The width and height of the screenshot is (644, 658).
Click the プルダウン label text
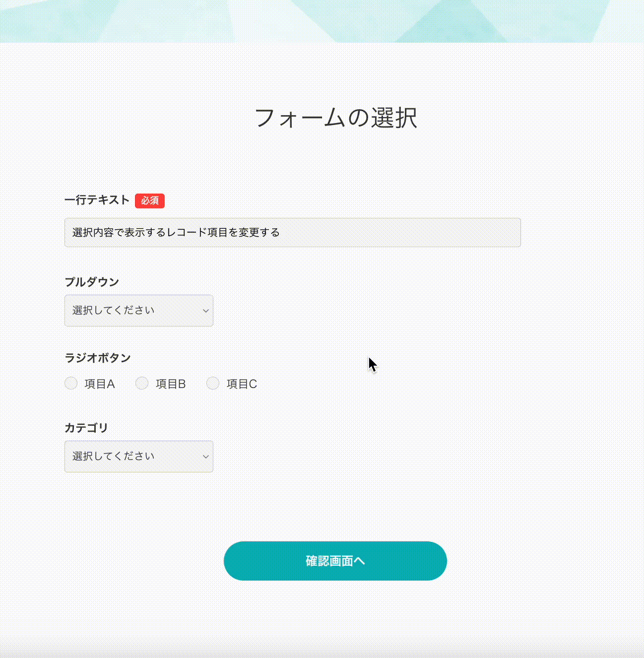pos(92,282)
